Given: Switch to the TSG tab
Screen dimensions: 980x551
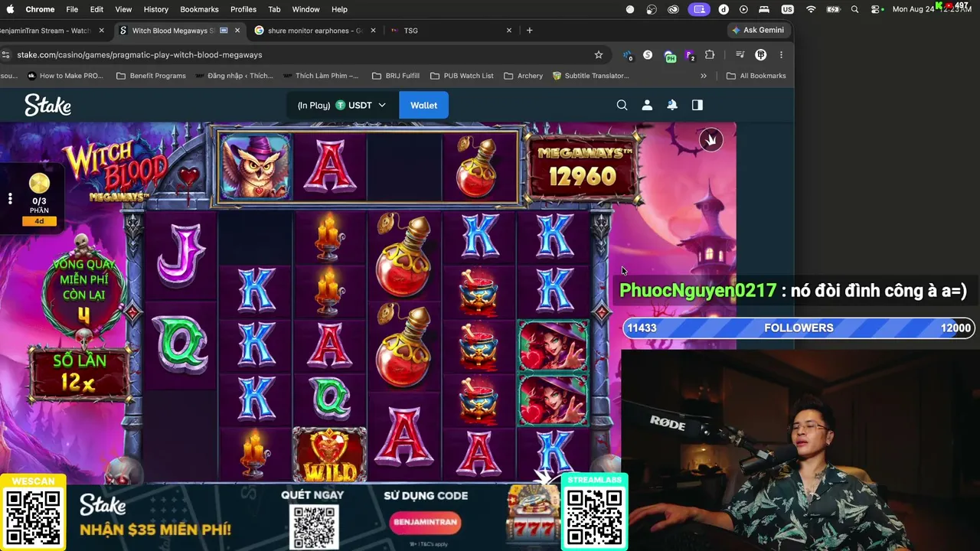Looking at the screenshot, I should (x=450, y=31).
